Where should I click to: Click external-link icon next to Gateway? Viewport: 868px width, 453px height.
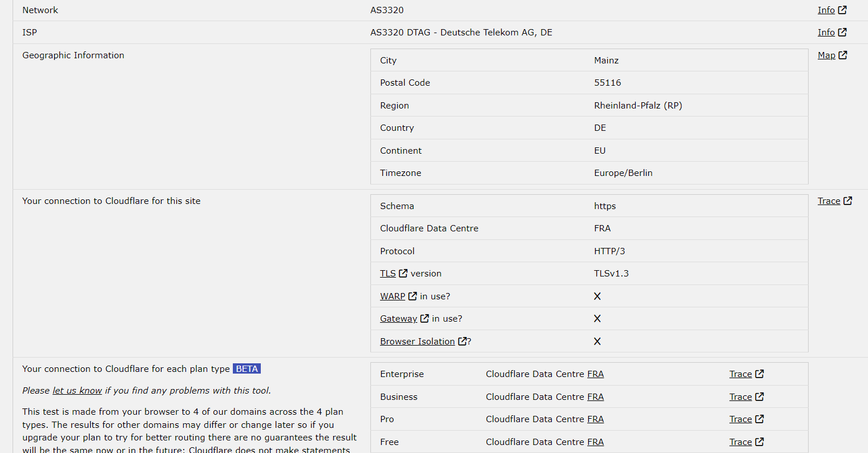pyautogui.click(x=425, y=318)
